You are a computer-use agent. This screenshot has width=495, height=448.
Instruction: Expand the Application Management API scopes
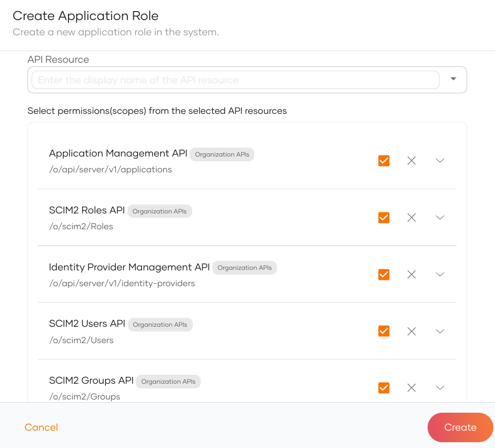click(440, 161)
